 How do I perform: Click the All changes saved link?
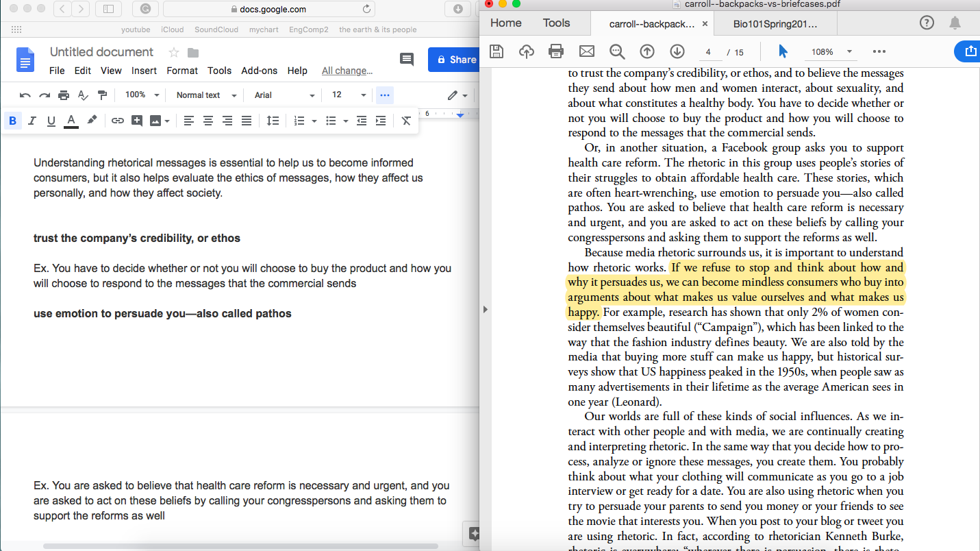point(347,71)
